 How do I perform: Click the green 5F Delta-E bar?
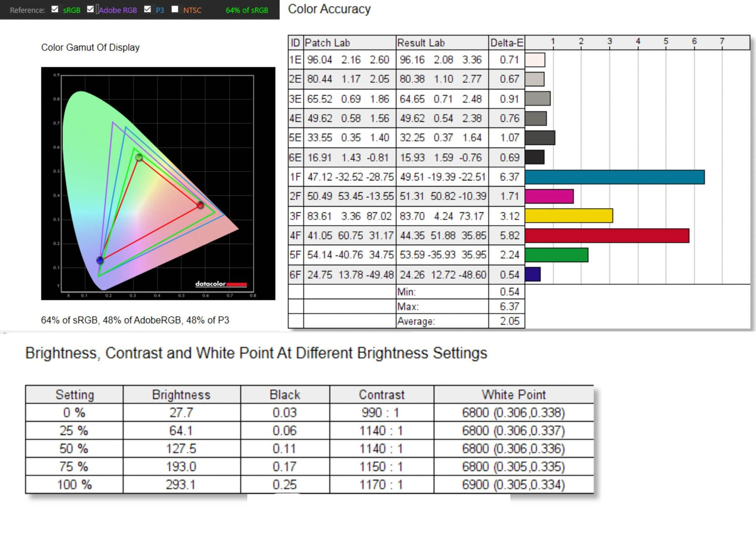tap(556, 255)
